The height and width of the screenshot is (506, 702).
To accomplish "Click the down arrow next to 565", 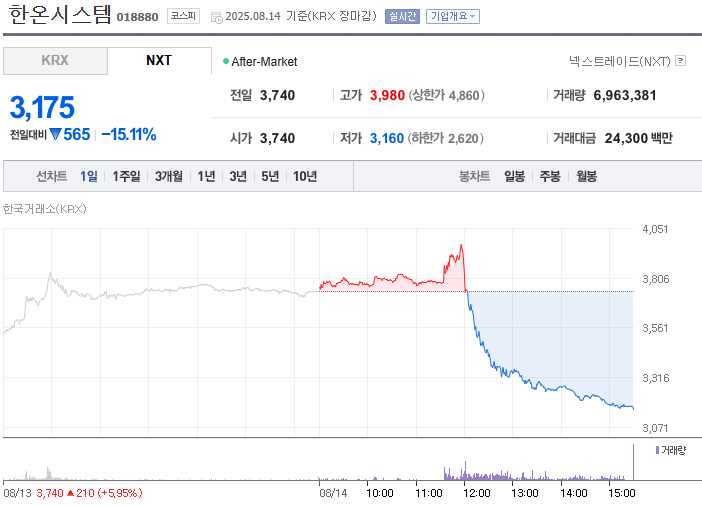I will (x=56, y=134).
